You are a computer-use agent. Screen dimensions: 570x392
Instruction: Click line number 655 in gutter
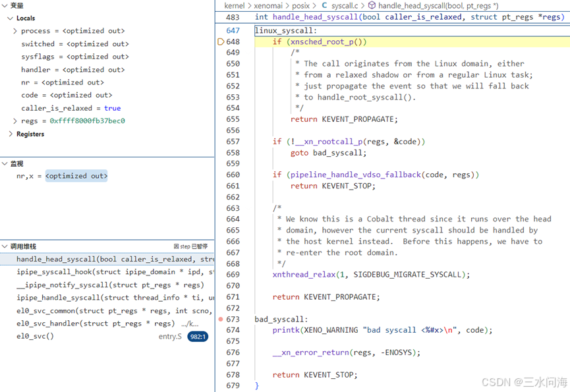point(233,119)
